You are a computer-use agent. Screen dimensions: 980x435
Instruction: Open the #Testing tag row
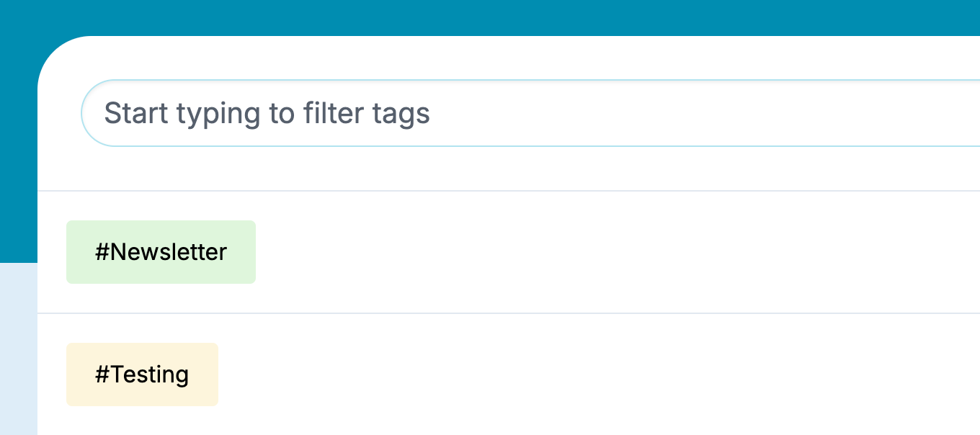432,374
